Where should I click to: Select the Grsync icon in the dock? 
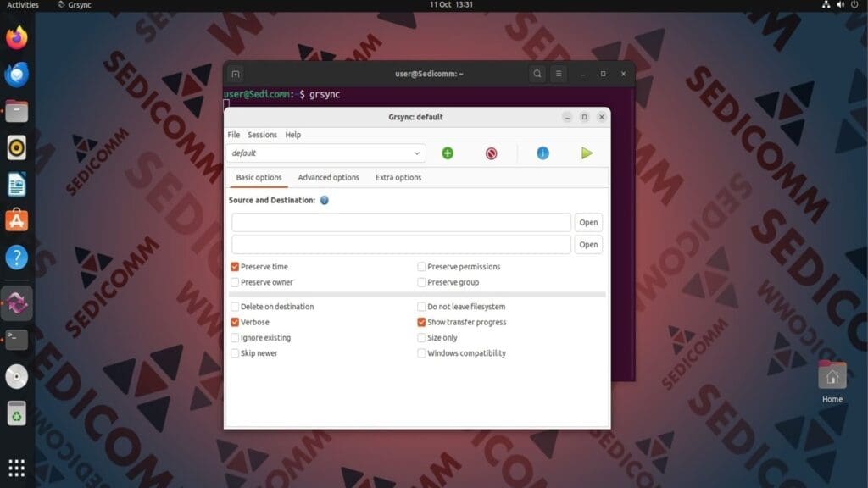point(17,303)
